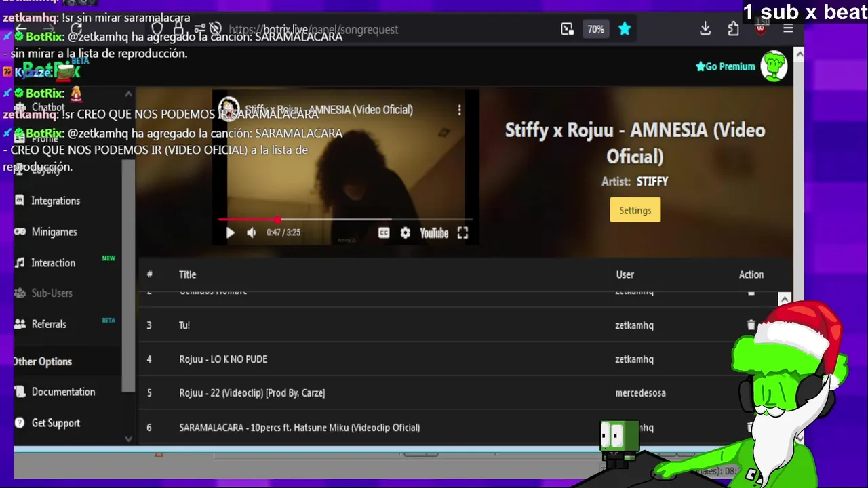Click user mercedesosa in the queue
The image size is (868, 488).
pos(640,393)
